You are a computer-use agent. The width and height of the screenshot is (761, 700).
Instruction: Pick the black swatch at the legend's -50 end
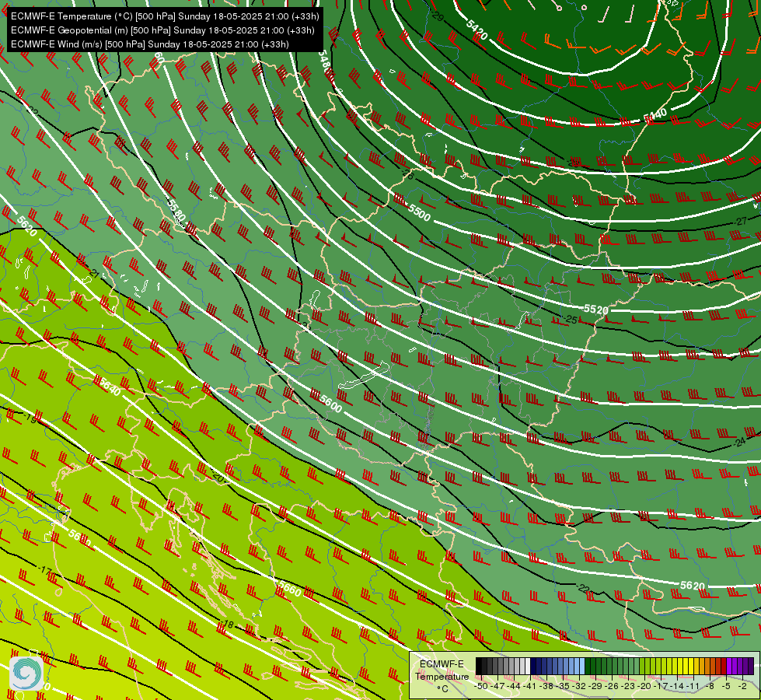click(479, 666)
